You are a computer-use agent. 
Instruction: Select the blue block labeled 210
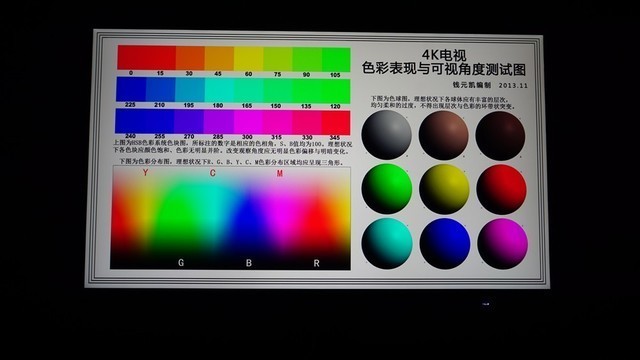point(160,89)
